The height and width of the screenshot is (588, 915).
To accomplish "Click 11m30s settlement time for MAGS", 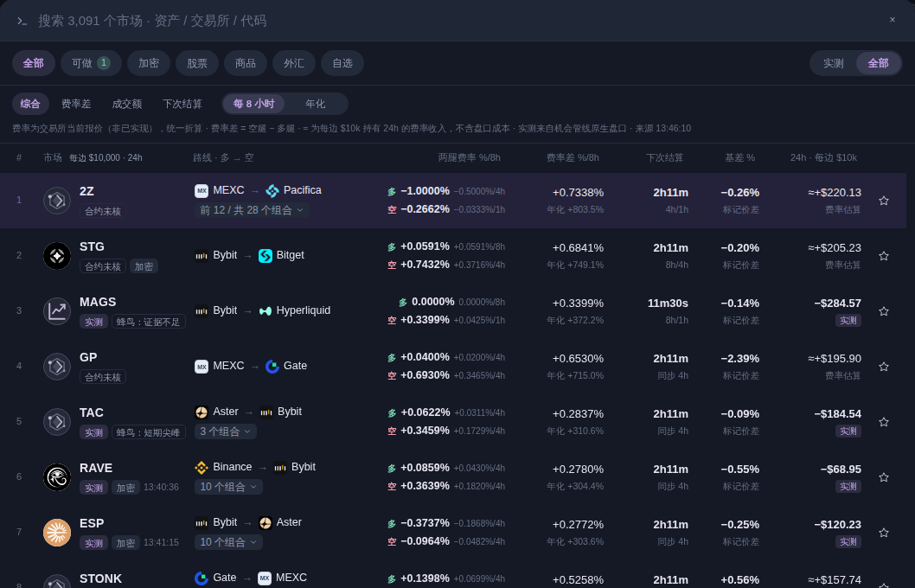I will 668,304.
